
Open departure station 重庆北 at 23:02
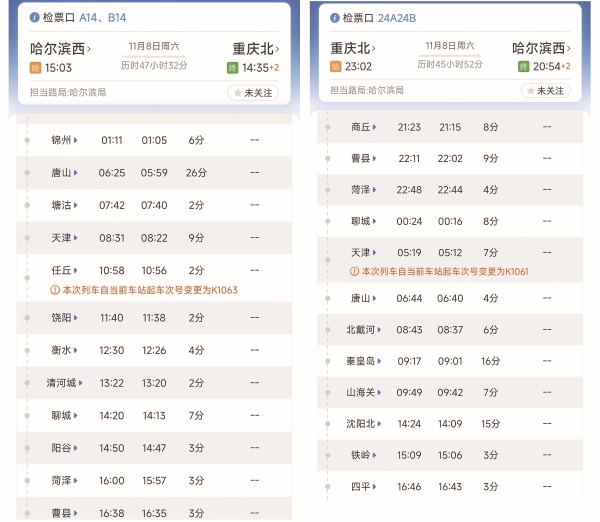[359, 48]
